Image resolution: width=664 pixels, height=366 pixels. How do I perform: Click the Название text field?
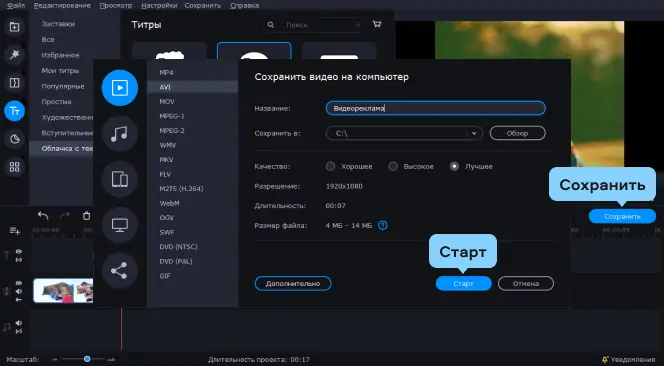[435, 108]
